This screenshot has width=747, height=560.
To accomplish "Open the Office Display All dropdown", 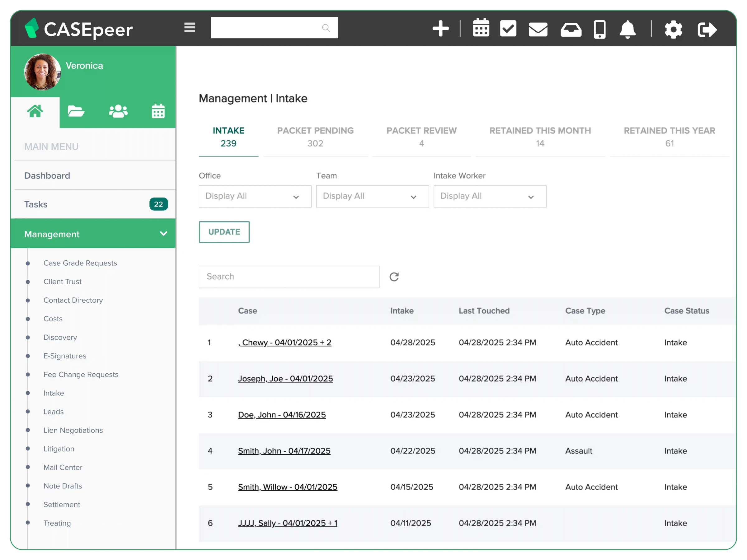I will pyautogui.click(x=255, y=196).
